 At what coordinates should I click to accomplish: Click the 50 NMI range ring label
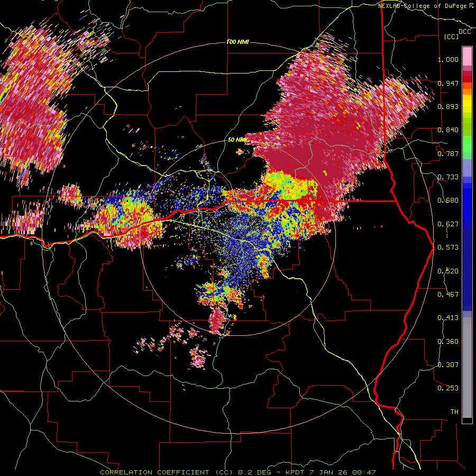pyautogui.click(x=237, y=140)
